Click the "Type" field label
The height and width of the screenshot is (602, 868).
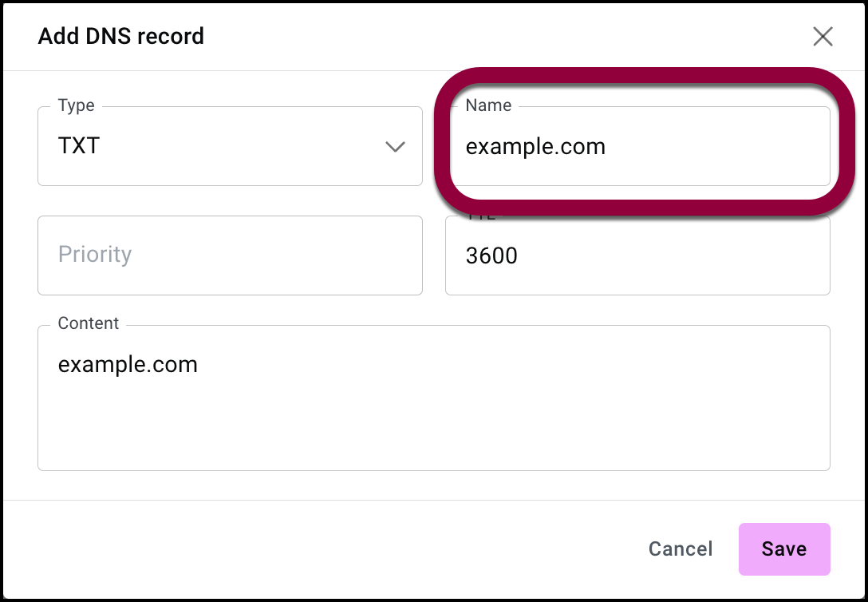coord(76,105)
